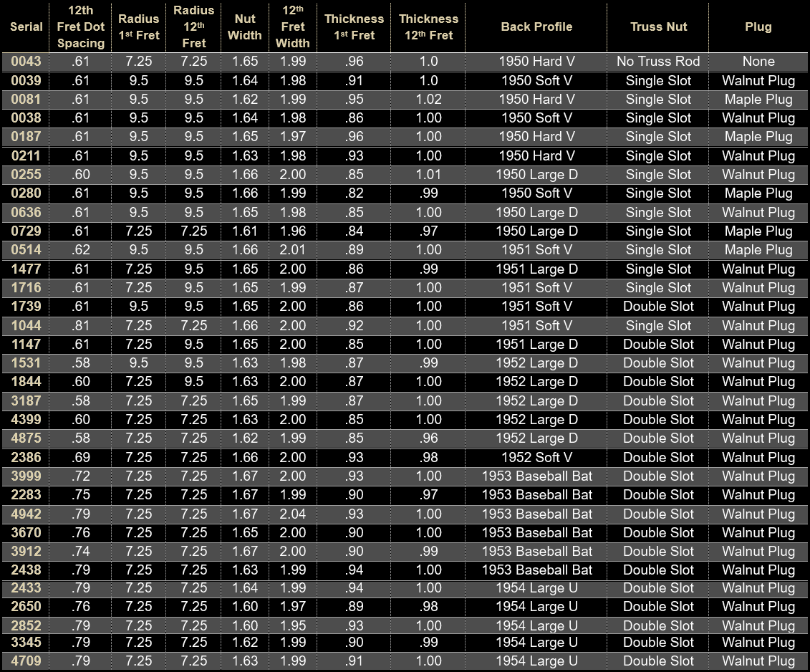Select serial number 2283

[x=26, y=495]
